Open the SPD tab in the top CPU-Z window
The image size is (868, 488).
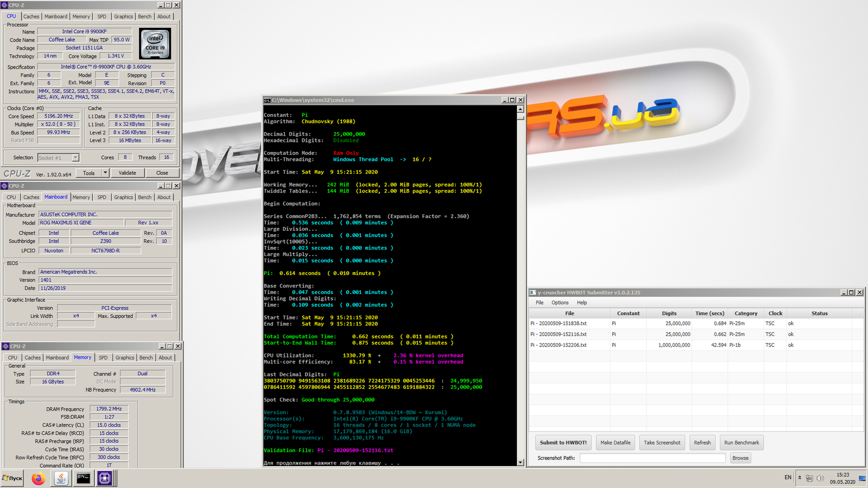(x=102, y=16)
